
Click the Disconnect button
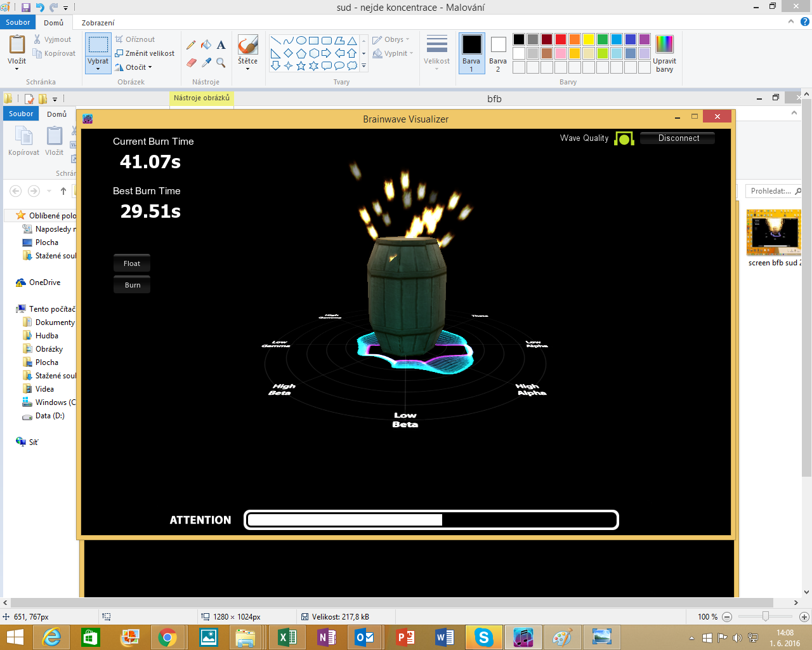(x=678, y=138)
